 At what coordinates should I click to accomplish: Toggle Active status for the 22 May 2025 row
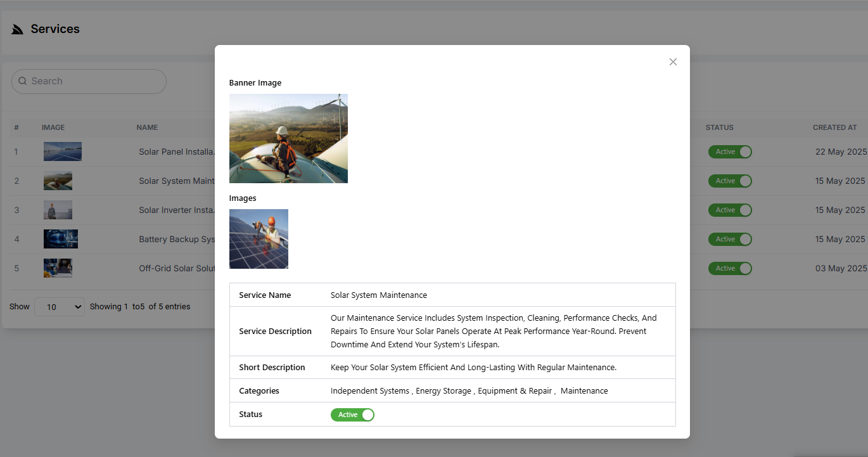pos(730,151)
